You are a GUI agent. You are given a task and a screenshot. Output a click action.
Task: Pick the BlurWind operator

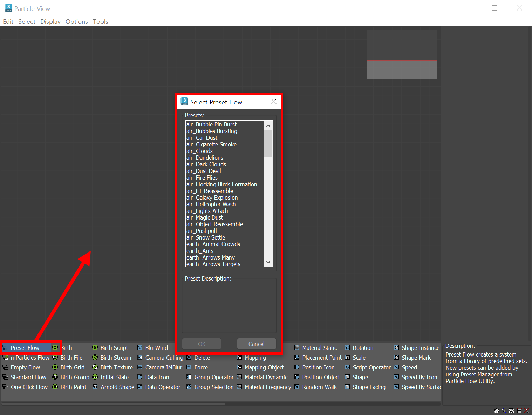pos(153,348)
